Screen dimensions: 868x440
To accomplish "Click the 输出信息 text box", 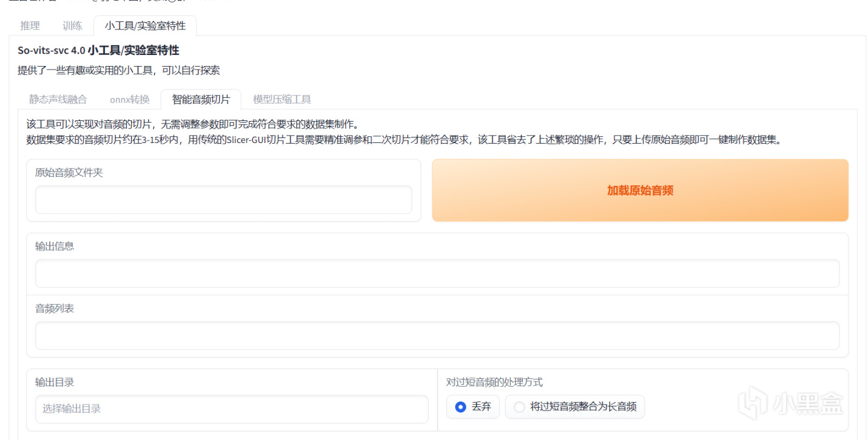I will point(437,273).
